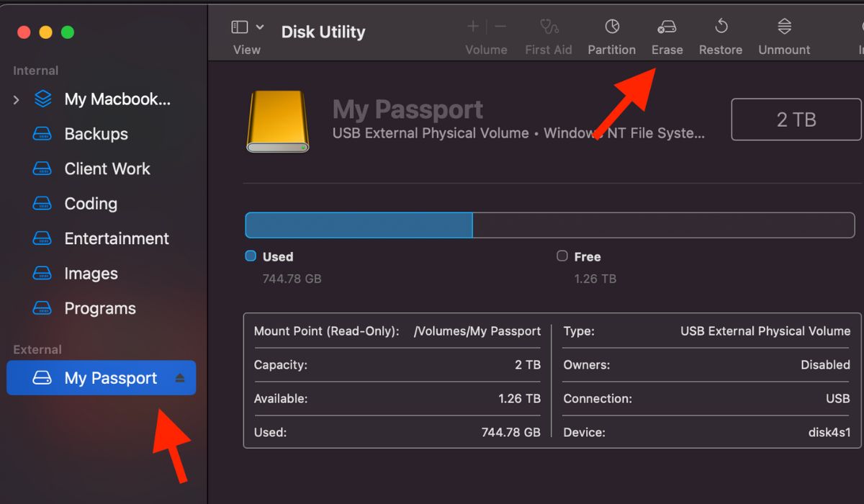Screen dimensions: 864x504
Task: Select My Passport external drive
Action: pyautogui.click(x=101, y=378)
